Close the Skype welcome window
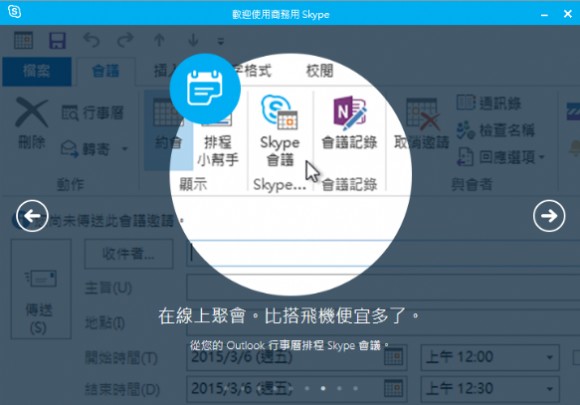580x405 pixels. tap(567, 14)
